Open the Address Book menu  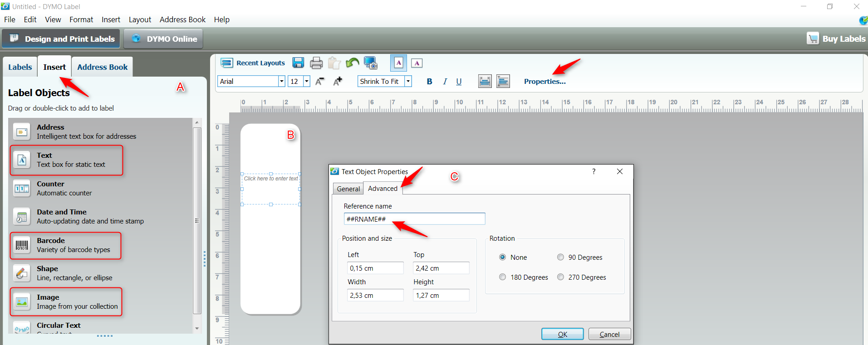point(182,19)
